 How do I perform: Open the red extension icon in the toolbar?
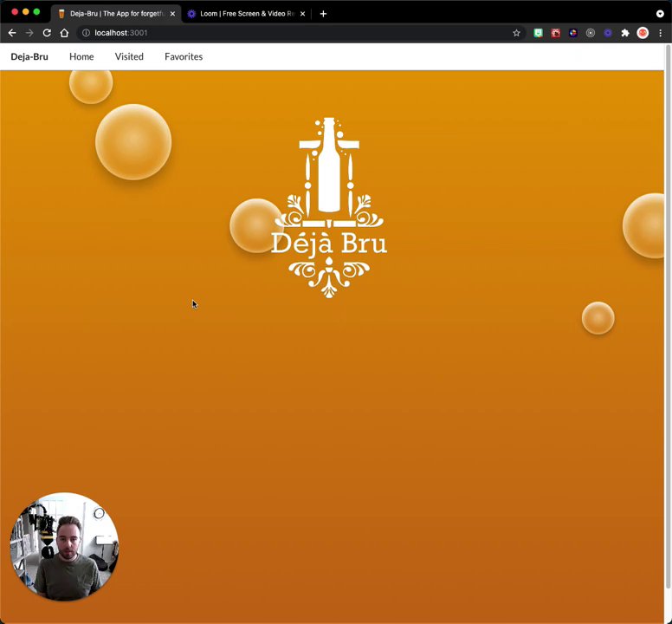[x=556, y=33]
